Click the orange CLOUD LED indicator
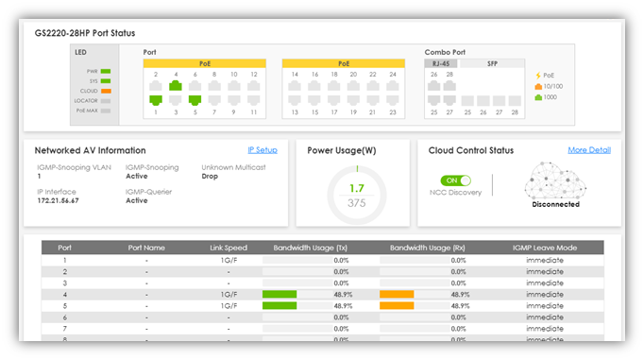644x360 pixels. [x=106, y=91]
